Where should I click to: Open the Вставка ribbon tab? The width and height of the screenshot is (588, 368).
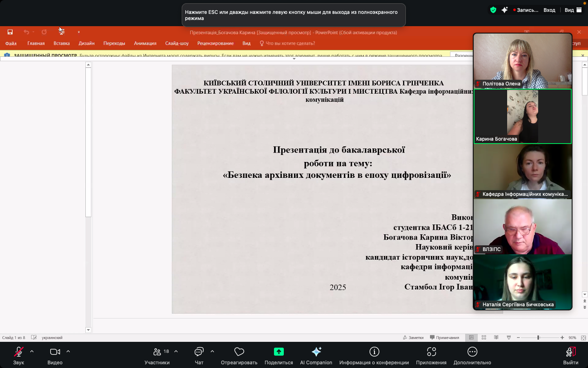coord(62,43)
